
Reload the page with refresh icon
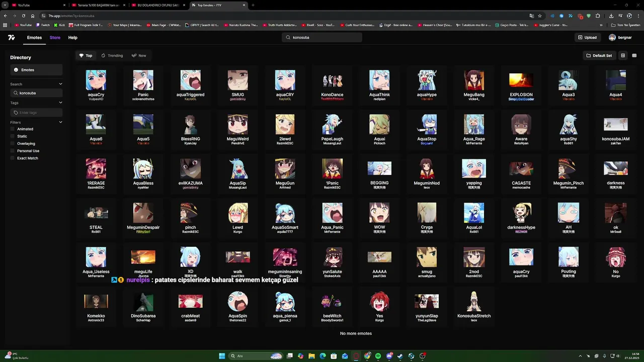point(23,16)
